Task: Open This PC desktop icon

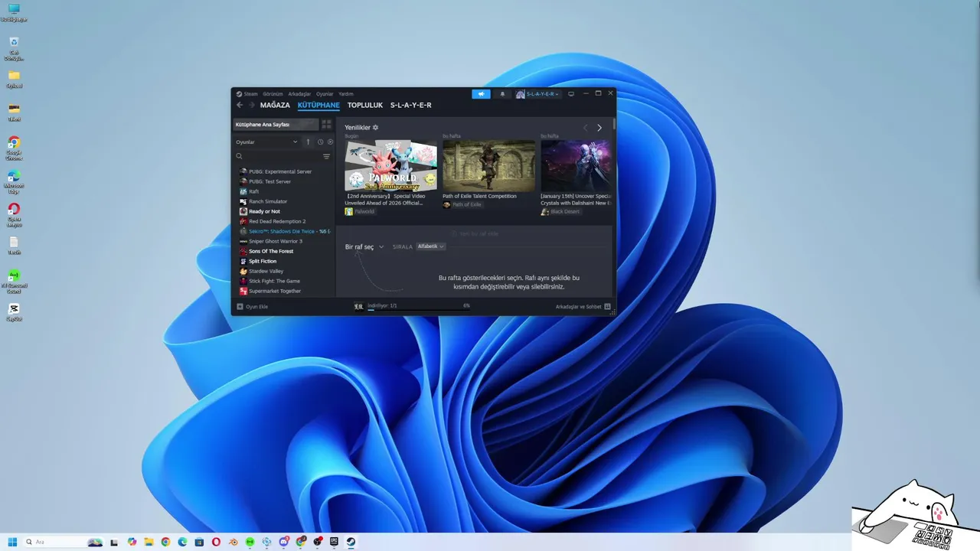Action: 14,13
